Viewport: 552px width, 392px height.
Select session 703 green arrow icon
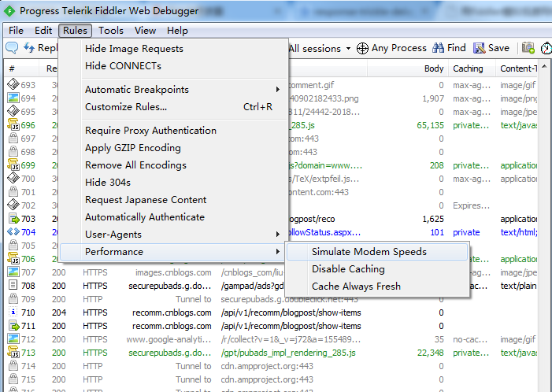click(x=13, y=218)
